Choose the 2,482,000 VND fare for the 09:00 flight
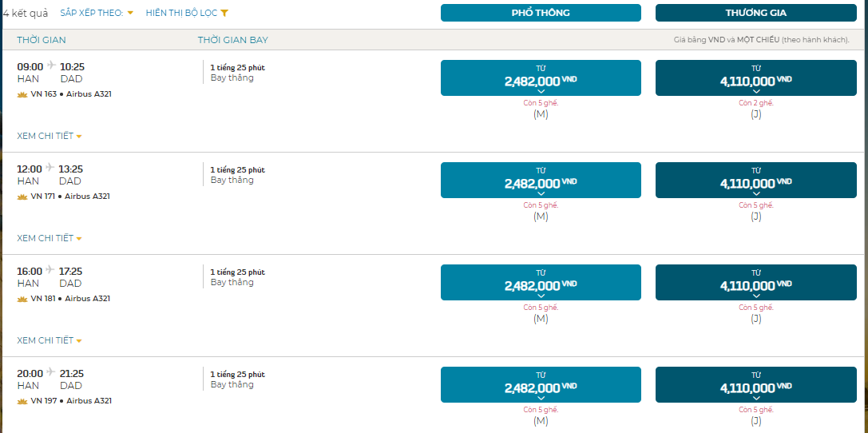868x433 pixels. (541, 78)
